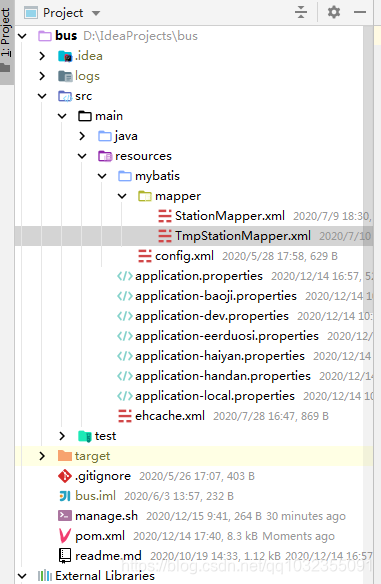Select application-haiyan.properties file

[x=220, y=356]
